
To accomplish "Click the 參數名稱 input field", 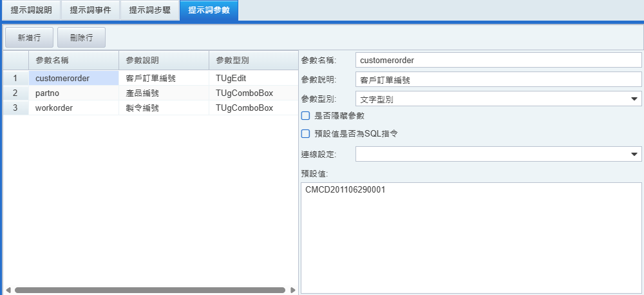I will click(x=498, y=60).
